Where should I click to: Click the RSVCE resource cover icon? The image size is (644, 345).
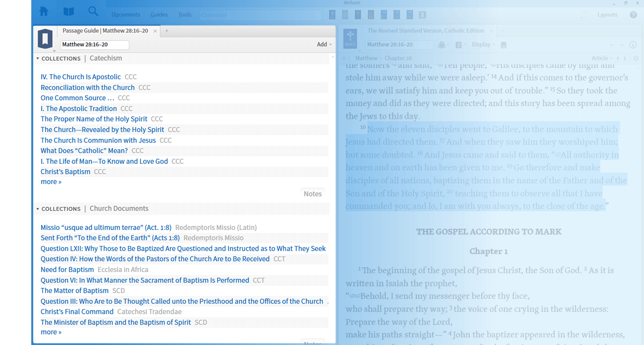click(x=350, y=39)
